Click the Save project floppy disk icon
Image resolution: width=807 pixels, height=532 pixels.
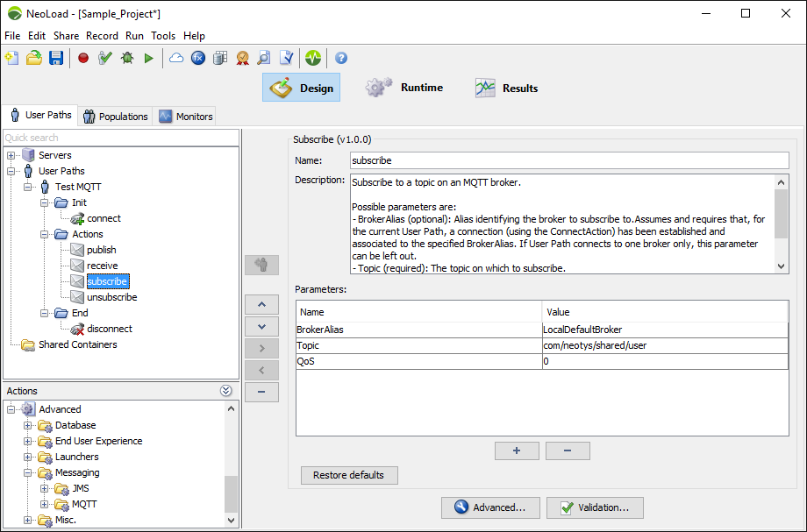(x=56, y=58)
